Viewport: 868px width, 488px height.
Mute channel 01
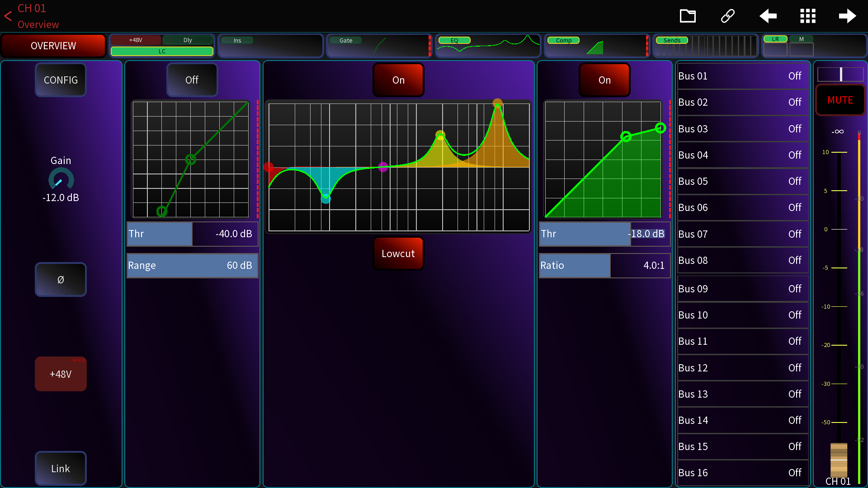click(x=840, y=100)
